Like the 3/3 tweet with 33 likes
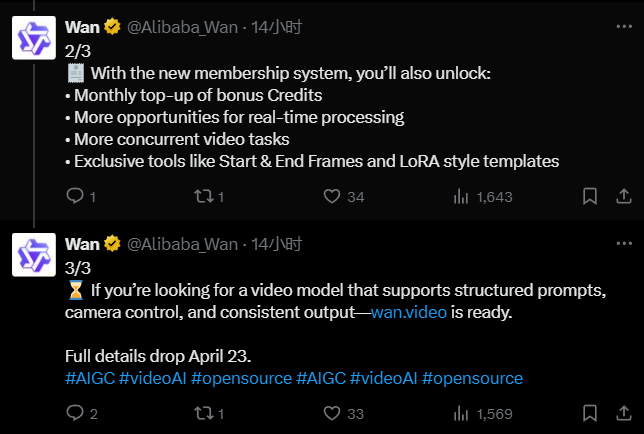This screenshot has width=644, height=434. pos(334,414)
